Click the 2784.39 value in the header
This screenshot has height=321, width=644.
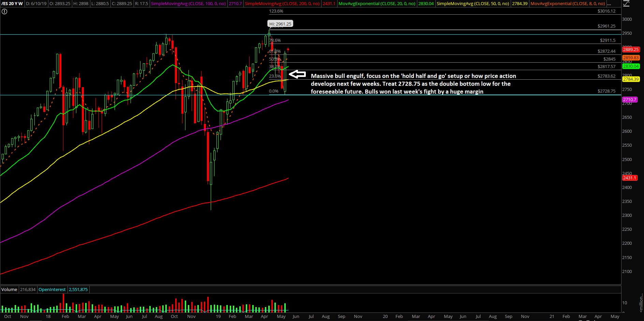point(520,4)
